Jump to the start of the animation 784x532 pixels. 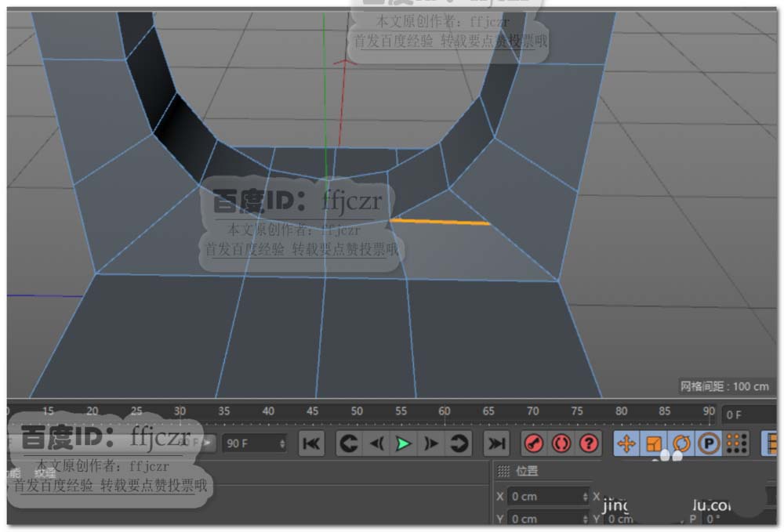tap(311, 443)
